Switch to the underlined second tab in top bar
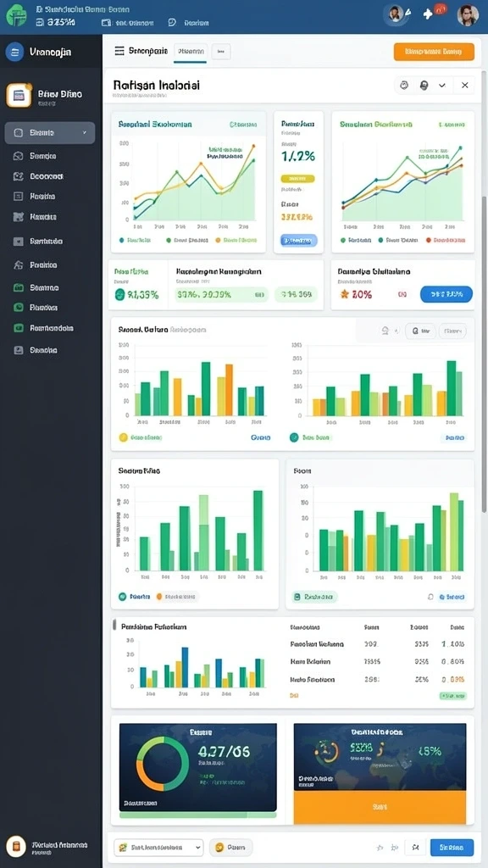This screenshot has height=868, width=488. click(191, 52)
